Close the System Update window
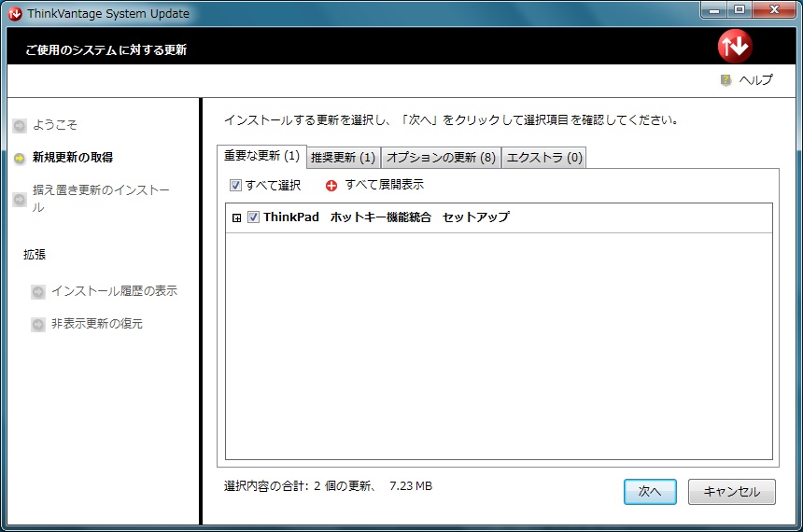The height and width of the screenshot is (532, 803). [775, 9]
